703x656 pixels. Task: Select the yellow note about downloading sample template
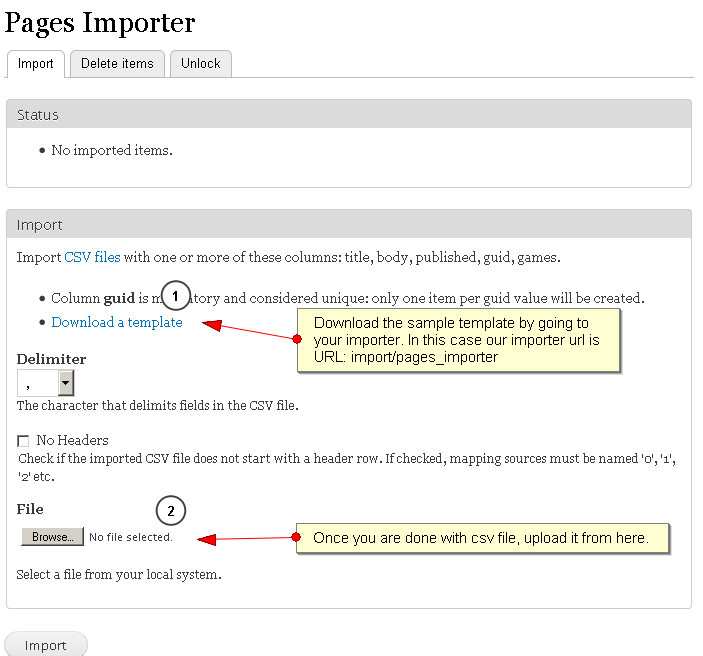(x=459, y=340)
